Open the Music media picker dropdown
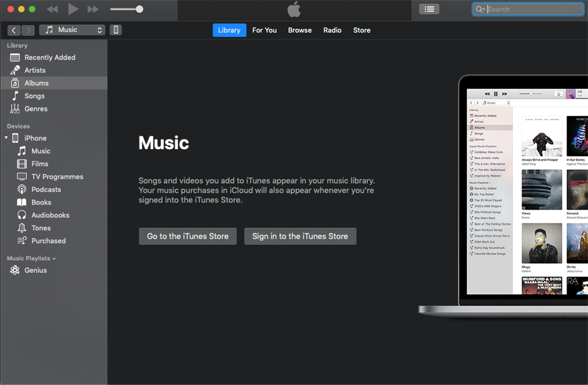The width and height of the screenshot is (588, 385). [x=72, y=30]
